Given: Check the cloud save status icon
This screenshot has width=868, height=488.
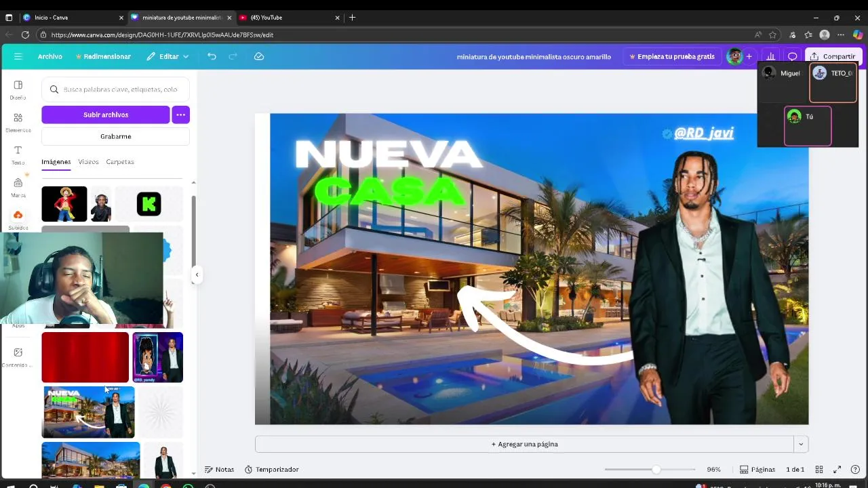Looking at the screenshot, I should click(x=259, y=56).
